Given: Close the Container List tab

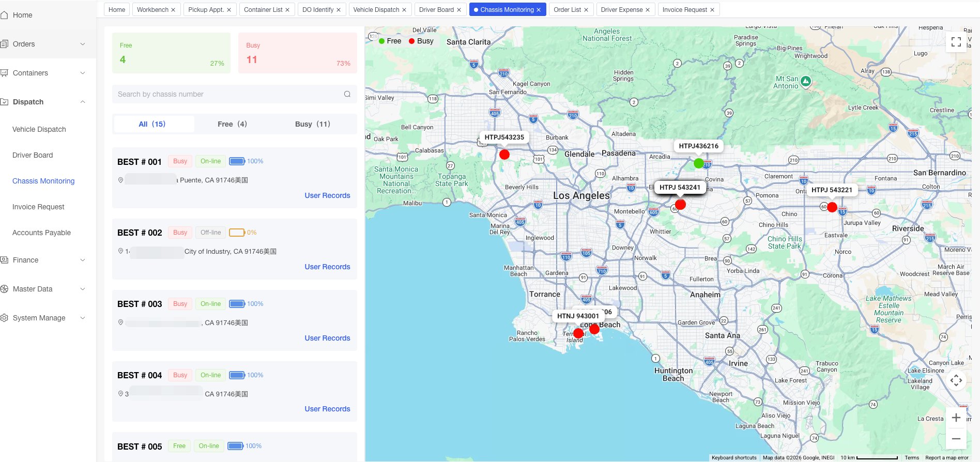Looking at the screenshot, I should (x=287, y=10).
